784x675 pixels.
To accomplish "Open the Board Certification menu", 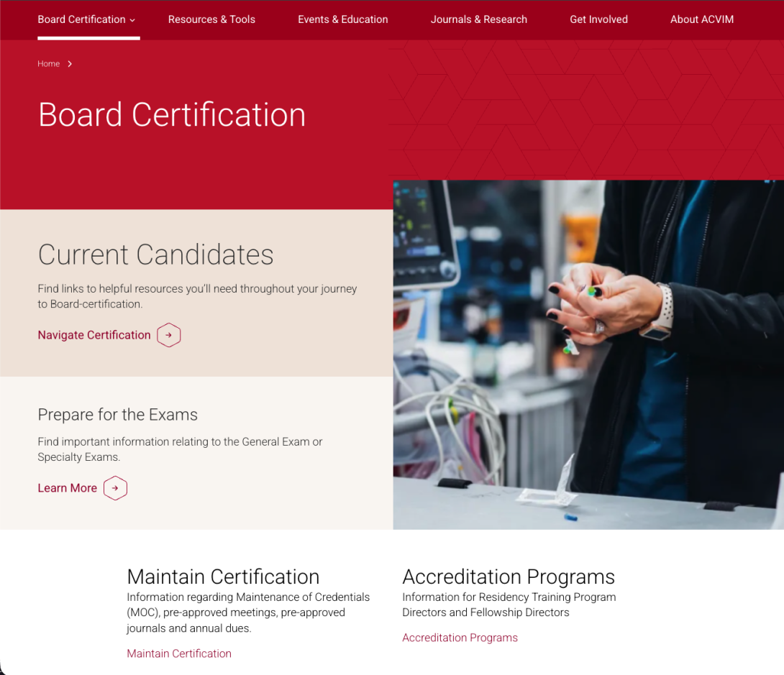I will point(81,19).
